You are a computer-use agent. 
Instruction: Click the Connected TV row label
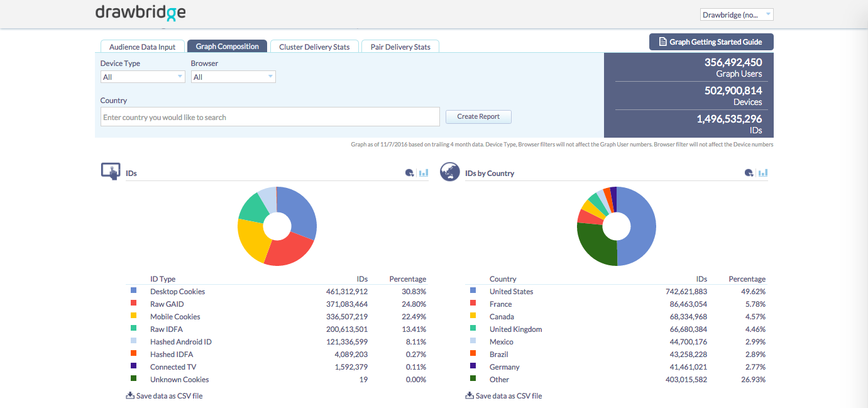tap(173, 367)
